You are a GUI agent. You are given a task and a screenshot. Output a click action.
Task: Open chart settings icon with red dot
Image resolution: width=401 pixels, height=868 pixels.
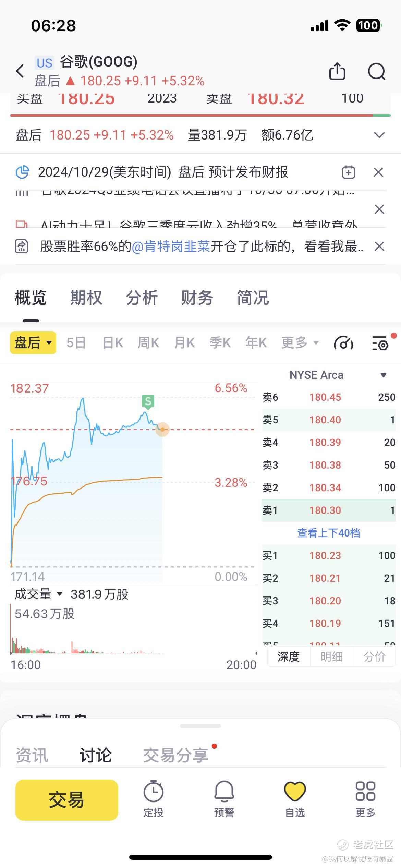(x=380, y=343)
